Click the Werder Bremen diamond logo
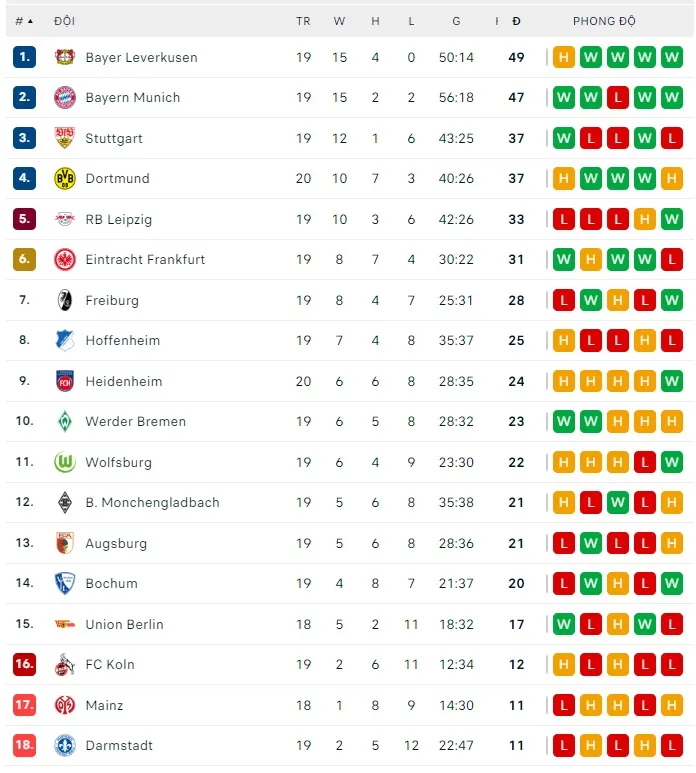The width and height of the screenshot is (696, 773). coord(65,422)
